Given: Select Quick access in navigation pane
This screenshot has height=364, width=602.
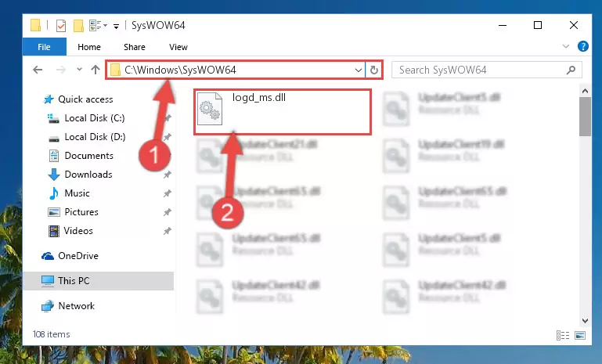Looking at the screenshot, I should [85, 99].
